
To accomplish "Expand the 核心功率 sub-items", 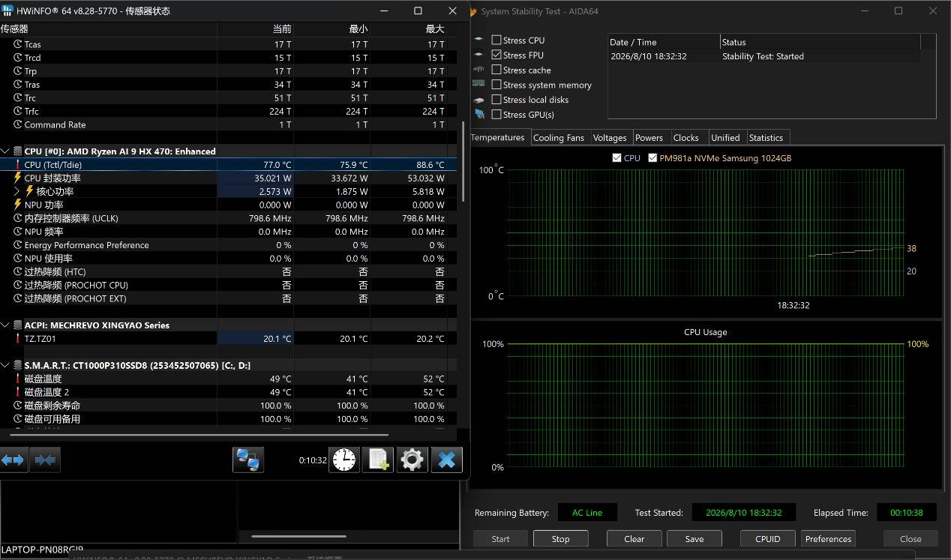I will point(18,191).
